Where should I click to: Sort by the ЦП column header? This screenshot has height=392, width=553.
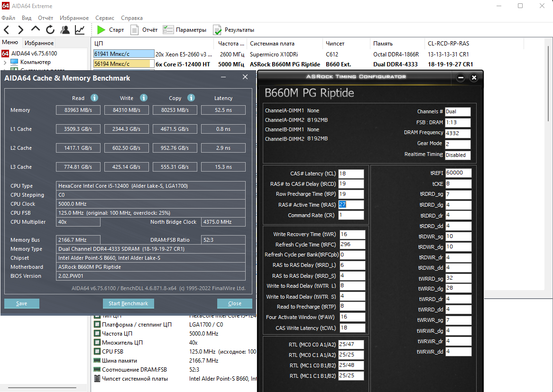153,44
